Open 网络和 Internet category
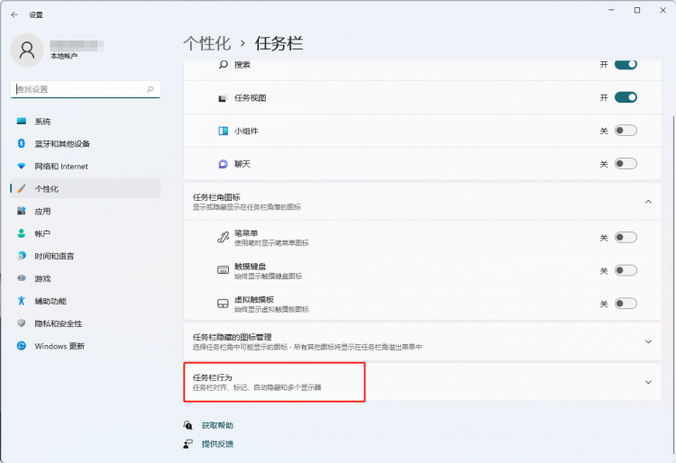The height and width of the screenshot is (463, 676). pyautogui.click(x=85, y=166)
